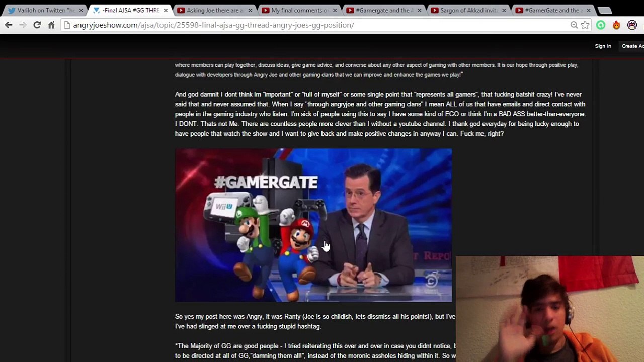Open a new browser tab
Viewport: 644px width, 362px height.
tap(605, 10)
